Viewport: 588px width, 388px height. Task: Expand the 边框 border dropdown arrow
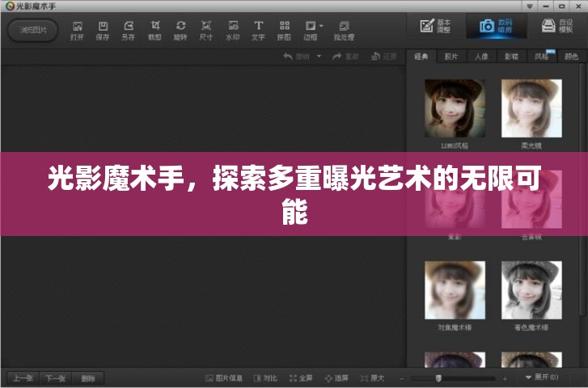[x=321, y=26]
